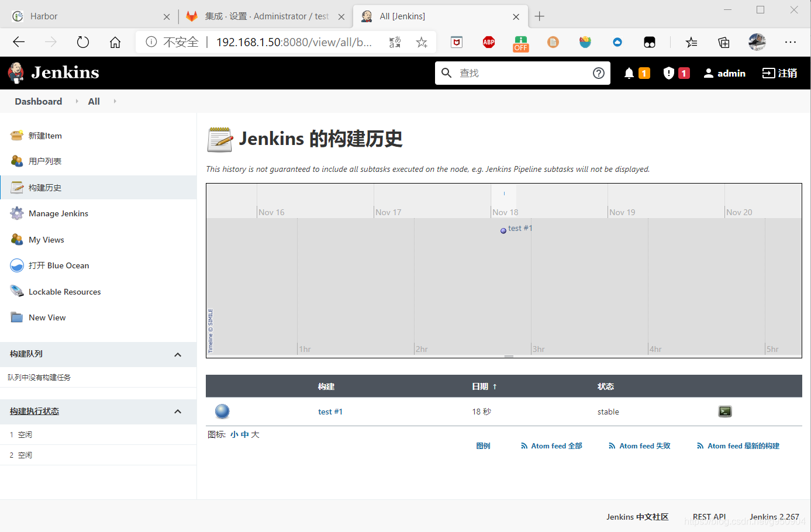Click the Blue Ocean icon
Screen dimensions: 811x532
click(17, 265)
